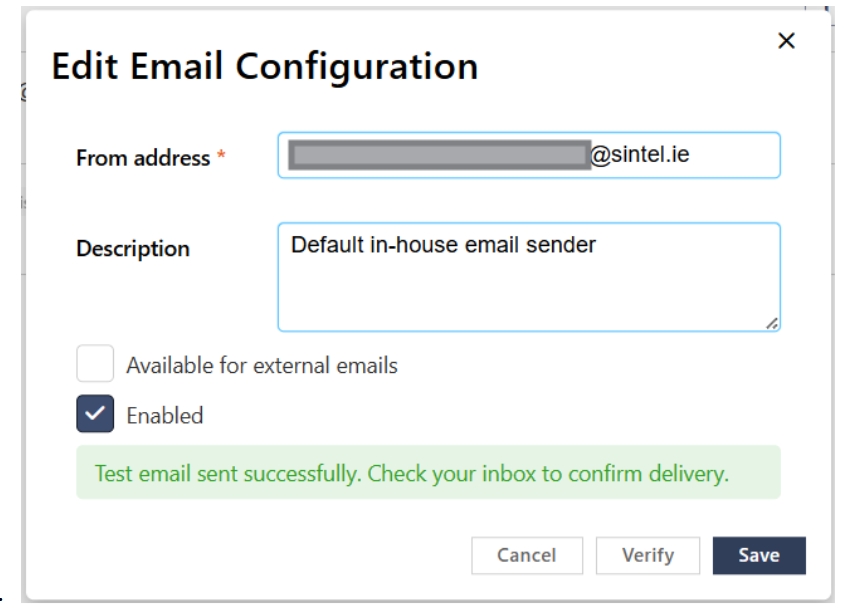Screen dimensions: 845x610
Task: Close the Edit Email Configuration dialog
Action: (x=786, y=40)
